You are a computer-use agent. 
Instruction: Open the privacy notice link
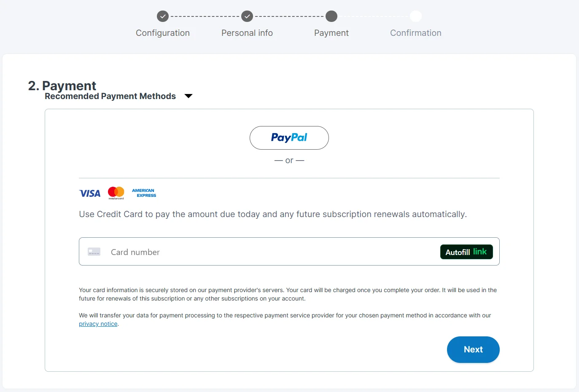pyautogui.click(x=98, y=324)
